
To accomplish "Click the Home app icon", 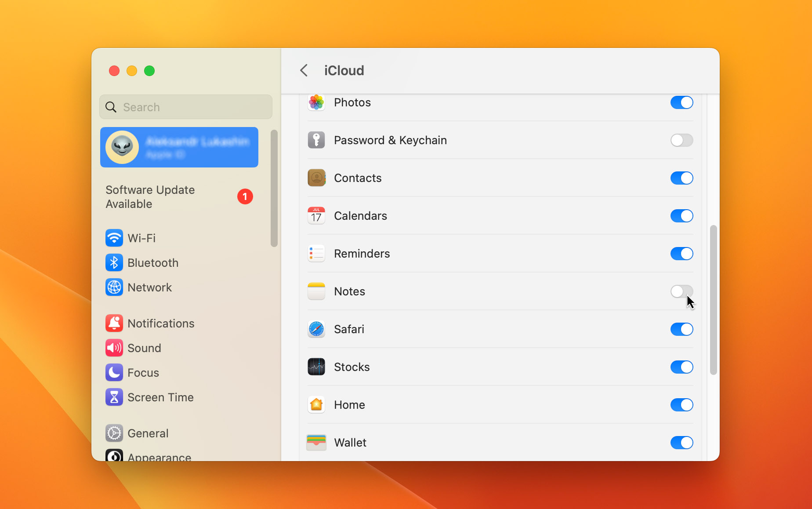I will tap(316, 405).
